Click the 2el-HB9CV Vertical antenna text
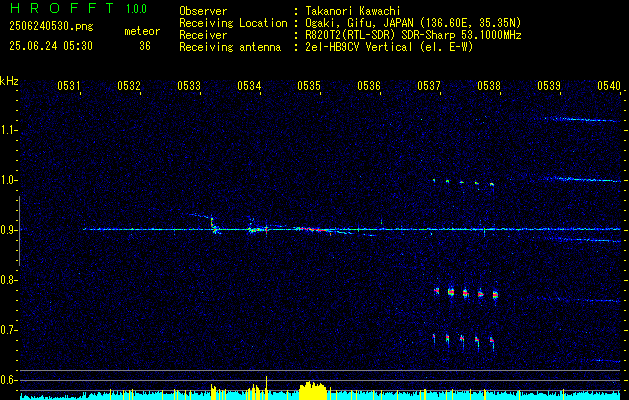The image size is (629, 400). (x=389, y=47)
